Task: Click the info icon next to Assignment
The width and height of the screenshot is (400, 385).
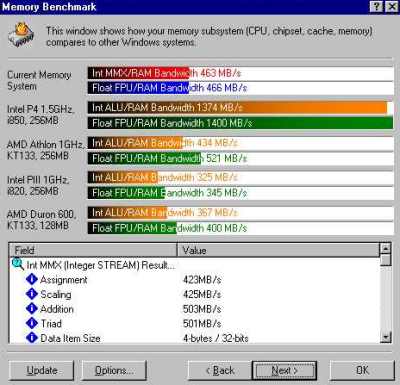Action: [x=32, y=279]
